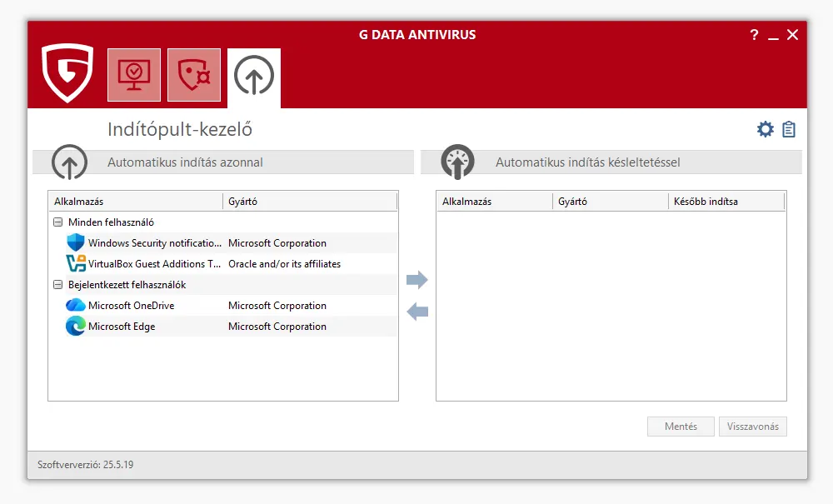
Task: Sort delayed list by Később indítsa column
Action: tap(725, 202)
